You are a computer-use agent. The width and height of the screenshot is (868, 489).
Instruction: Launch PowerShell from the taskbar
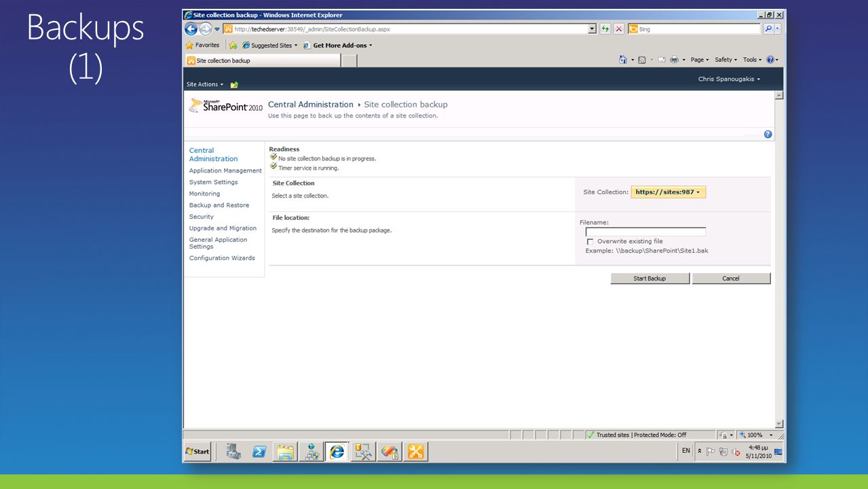[x=259, y=452]
